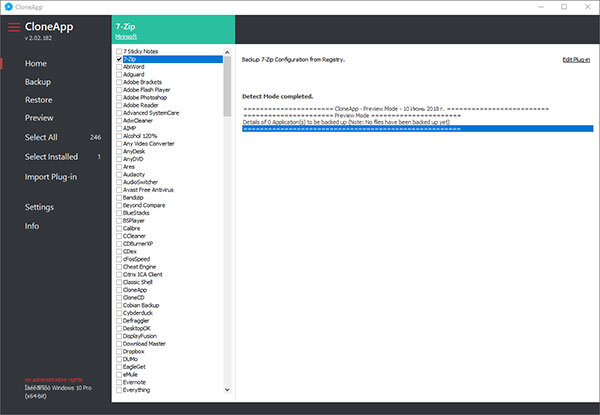Select the 'Adobe Flash Player' list entry

[x=147, y=90]
